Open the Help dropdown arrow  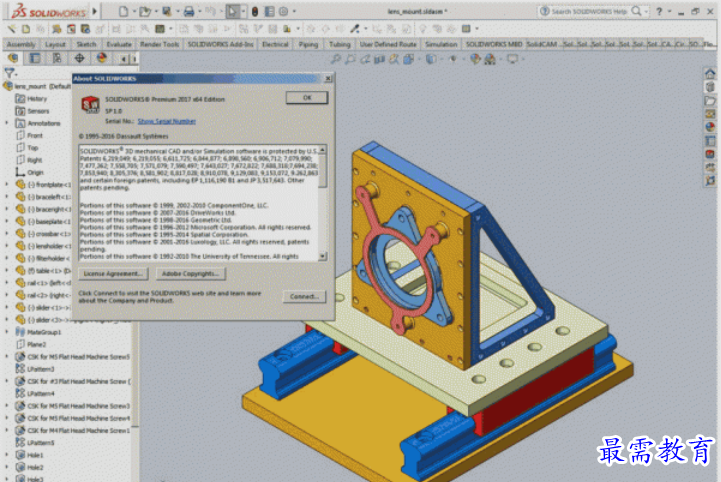pos(670,11)
